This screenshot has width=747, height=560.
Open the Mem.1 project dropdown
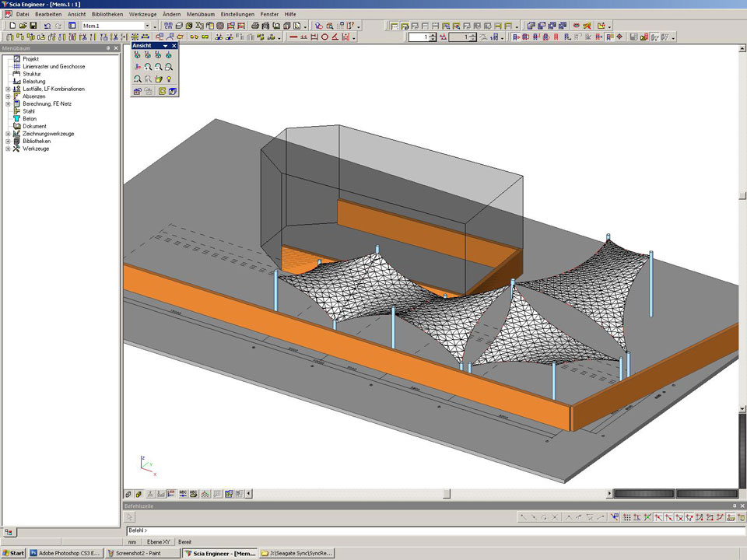pyautogui.click(x=146, y=26)
